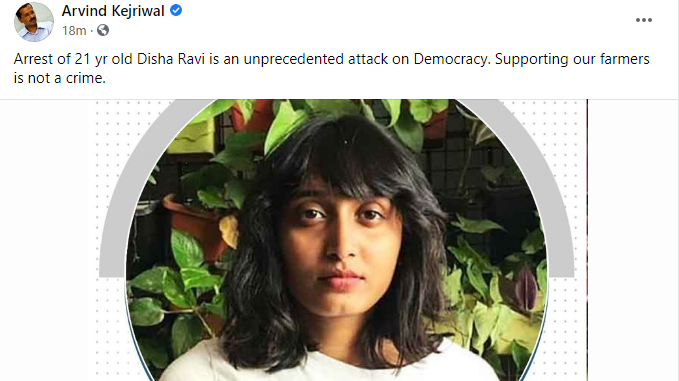Screen dimensions: 679x381
Task: Click the blank area right of the image
Action: coord(633,240)
